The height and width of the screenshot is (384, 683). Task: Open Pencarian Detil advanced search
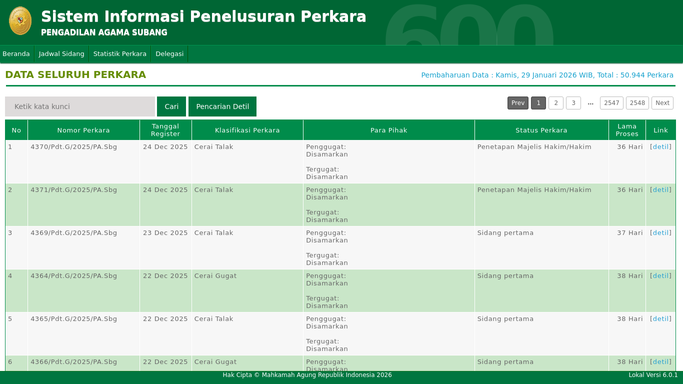[223, 107]
